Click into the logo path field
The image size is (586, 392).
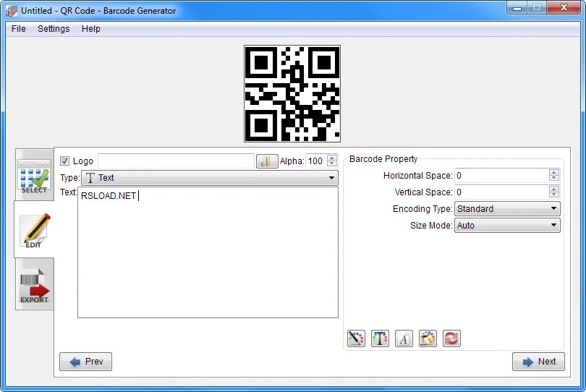[176, 161]
